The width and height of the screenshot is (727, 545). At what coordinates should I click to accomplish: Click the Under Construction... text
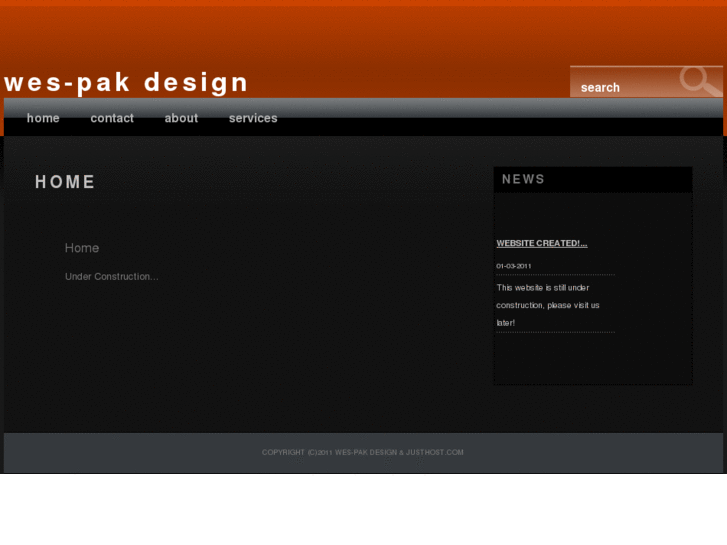coord(112,276)
